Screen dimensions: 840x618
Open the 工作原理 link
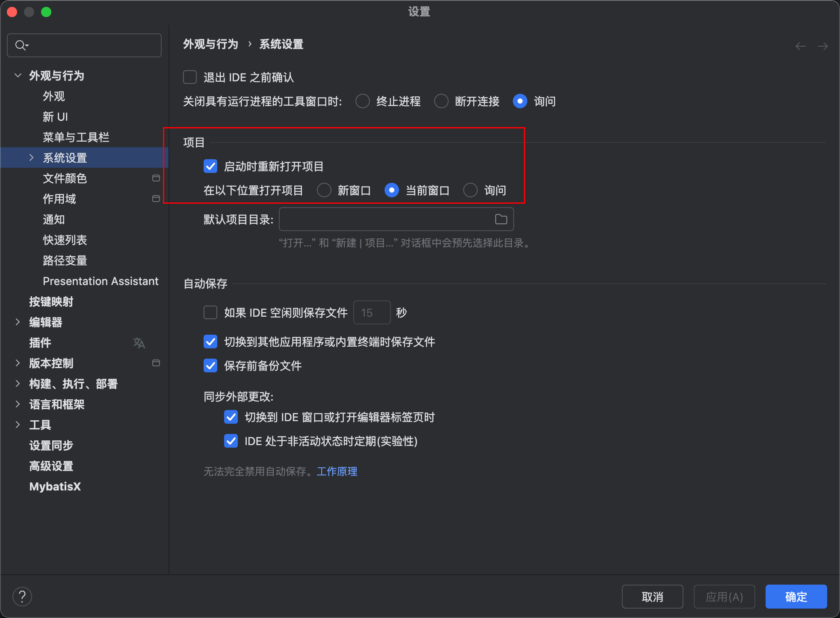pos(337,472)
